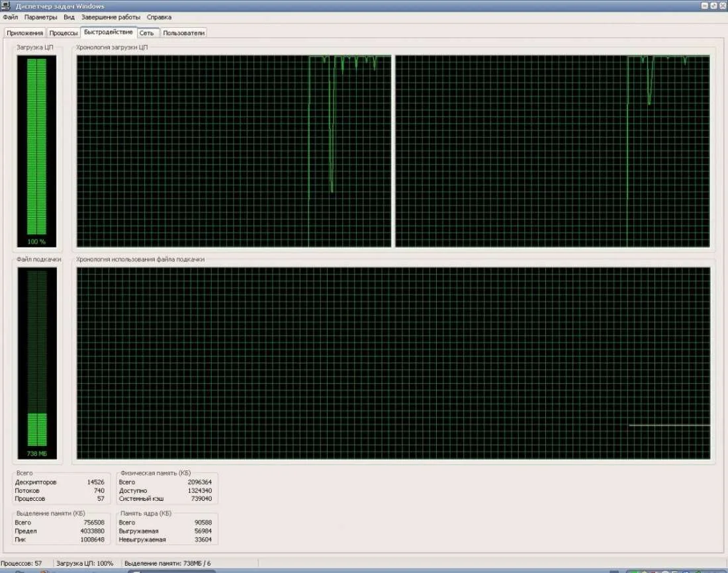Click the Доступно value 1324340
The height and width of the screenshot is (573, 728).
[200, 490]
